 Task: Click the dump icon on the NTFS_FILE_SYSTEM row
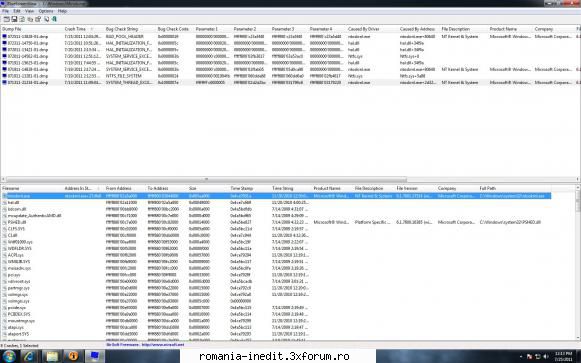tap(4, 76)
